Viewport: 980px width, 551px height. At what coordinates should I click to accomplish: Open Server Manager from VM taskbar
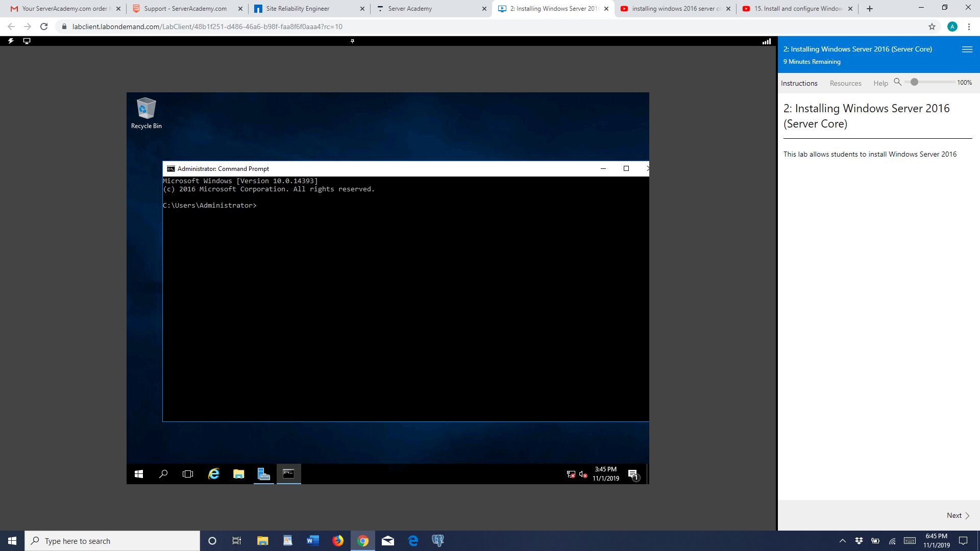(263, 474)
